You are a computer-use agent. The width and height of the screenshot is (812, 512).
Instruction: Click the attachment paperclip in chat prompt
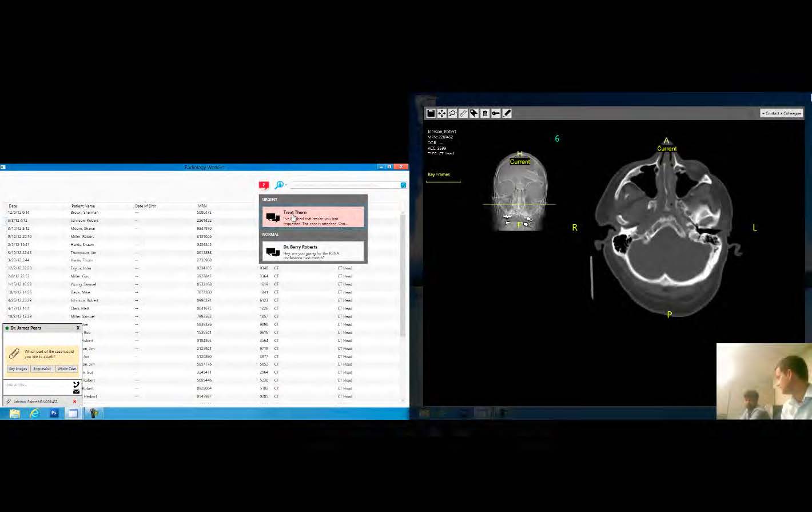[x=13, y=353]
